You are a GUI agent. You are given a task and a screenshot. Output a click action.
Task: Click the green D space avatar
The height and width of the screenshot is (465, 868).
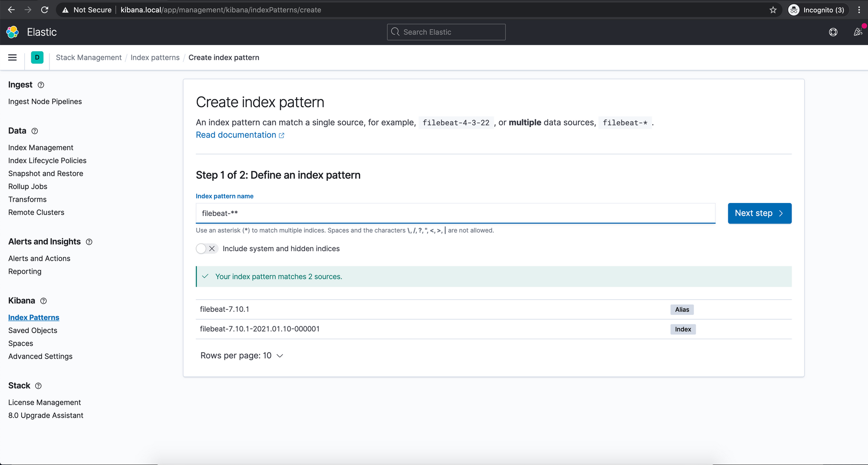coord(37,57)
